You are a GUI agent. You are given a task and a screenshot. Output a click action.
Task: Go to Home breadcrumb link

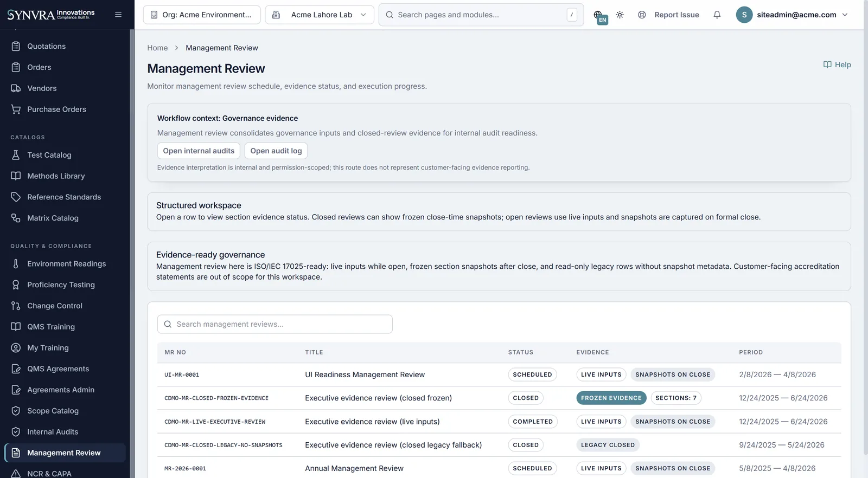pyautogui.click(x=157, y=48)
